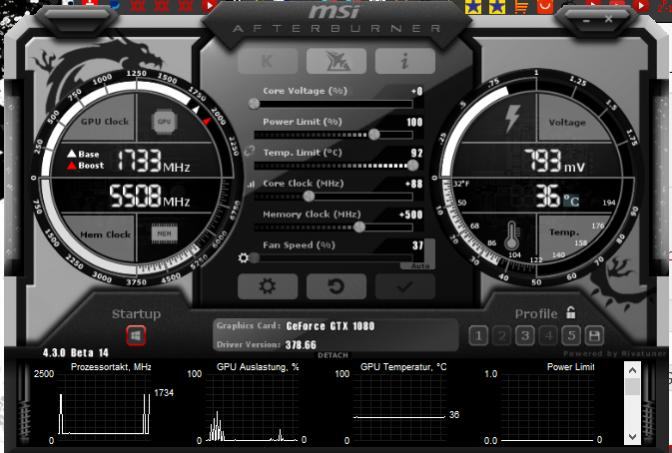
Task: Click the Memory Clock +500 value
Action: click(411, 215)
